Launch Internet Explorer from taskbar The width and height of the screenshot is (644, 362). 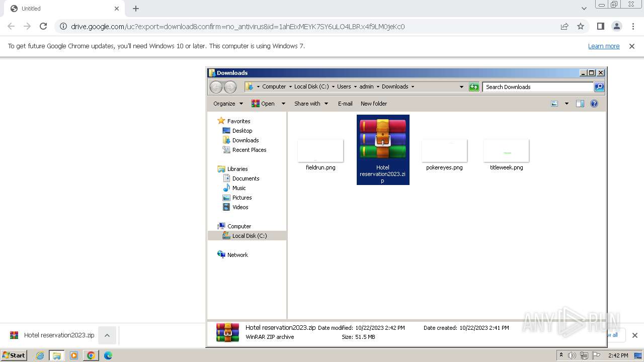[40, 355]
